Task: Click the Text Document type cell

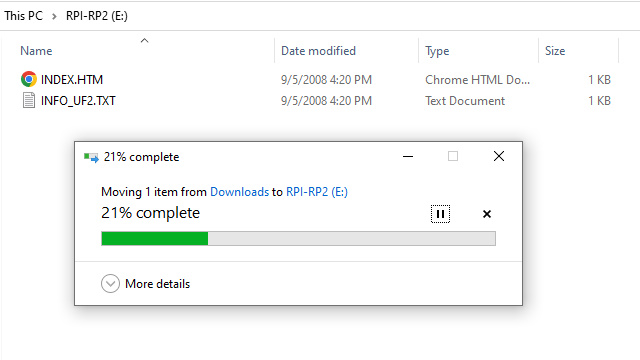Action: pos(465,101)
